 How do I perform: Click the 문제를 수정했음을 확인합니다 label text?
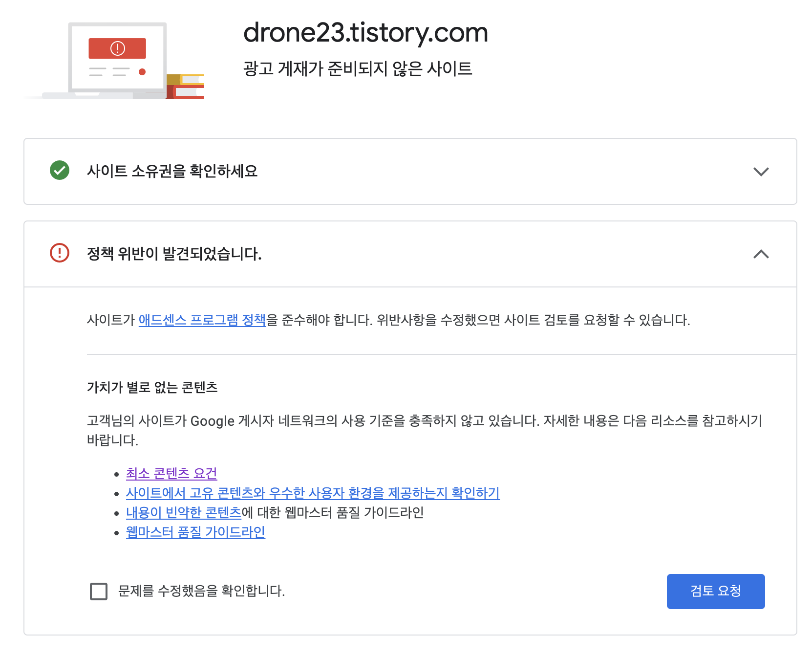(x=201, y=591)
